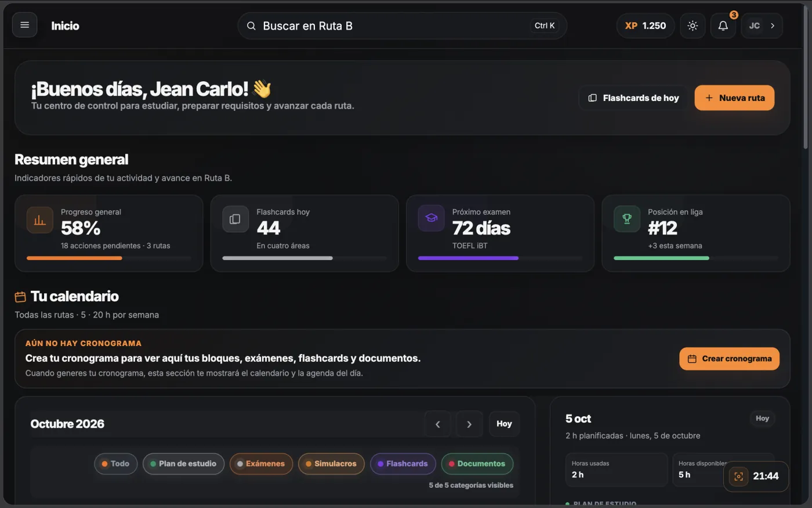Click the focus timer icon near 21:44
The height and width of the screenshot is (508, 812).
pyautogui.click(x=738, y=477)
